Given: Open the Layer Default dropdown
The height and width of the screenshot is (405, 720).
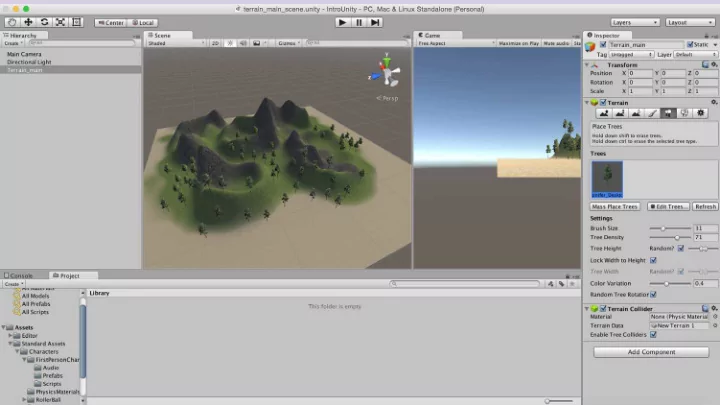Looking at the screenshot, I should tap(696, 55).
